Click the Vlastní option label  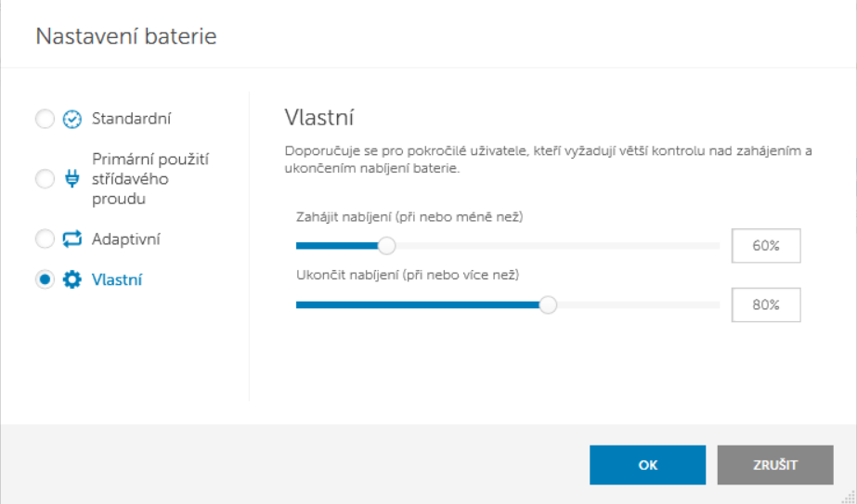(117, 279)
